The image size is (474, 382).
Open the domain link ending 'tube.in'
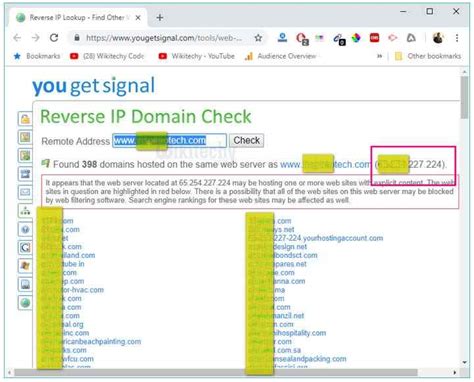(x=63, y=264)
